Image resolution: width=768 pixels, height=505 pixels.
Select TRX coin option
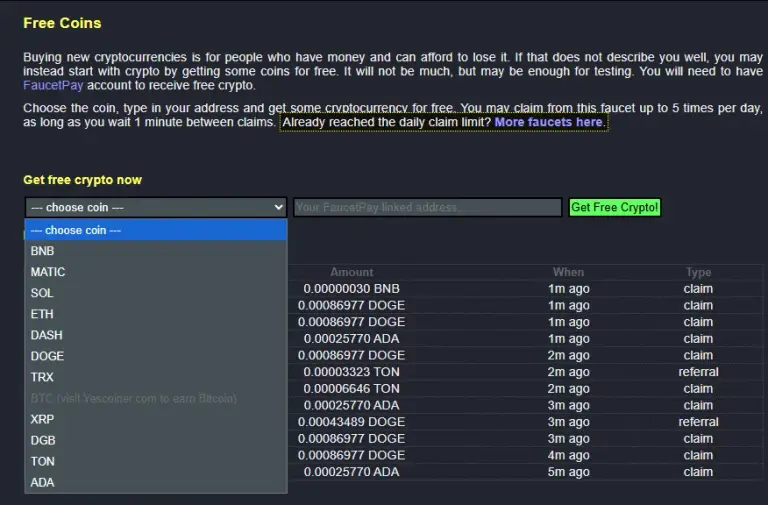[156, 377]
